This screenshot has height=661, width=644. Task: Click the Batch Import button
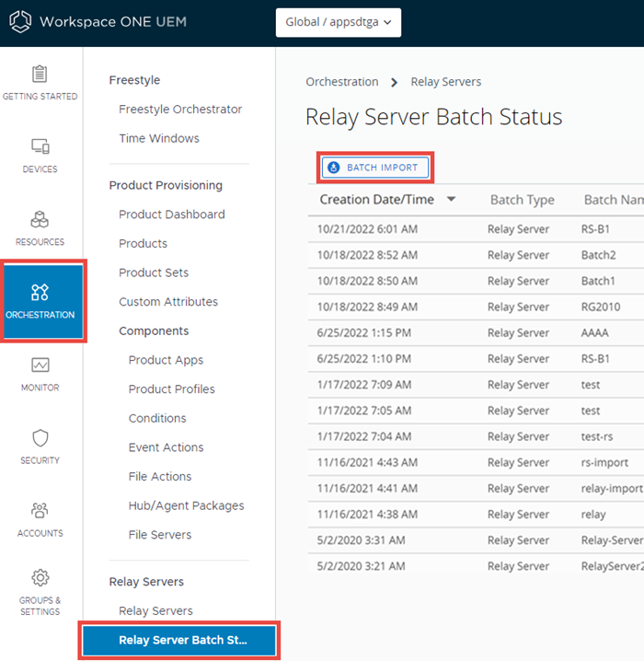pos(375,168)
